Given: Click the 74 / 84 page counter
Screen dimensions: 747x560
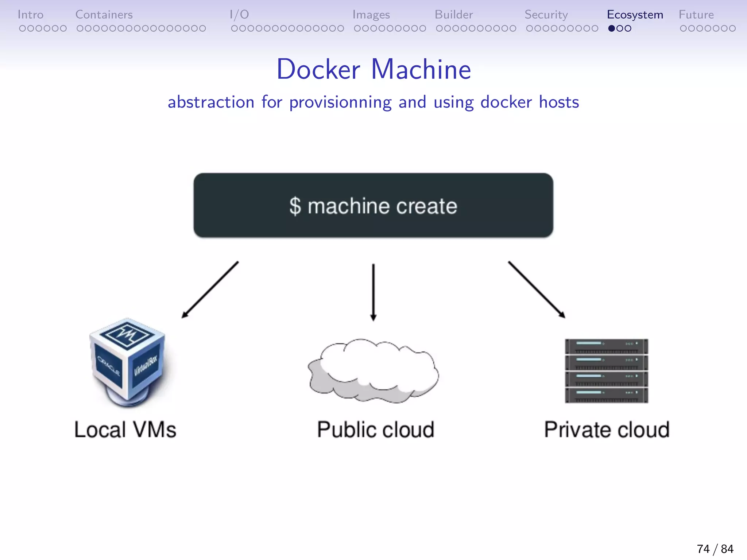Looking at the screenshot, I should (x=715, y=549).
